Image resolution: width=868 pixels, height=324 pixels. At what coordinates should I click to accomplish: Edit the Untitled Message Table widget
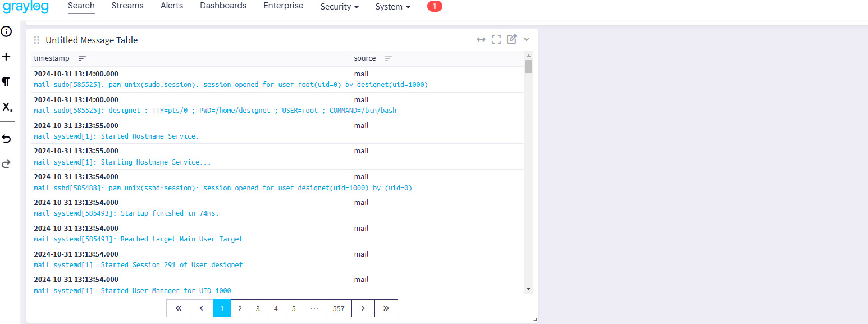511,39
